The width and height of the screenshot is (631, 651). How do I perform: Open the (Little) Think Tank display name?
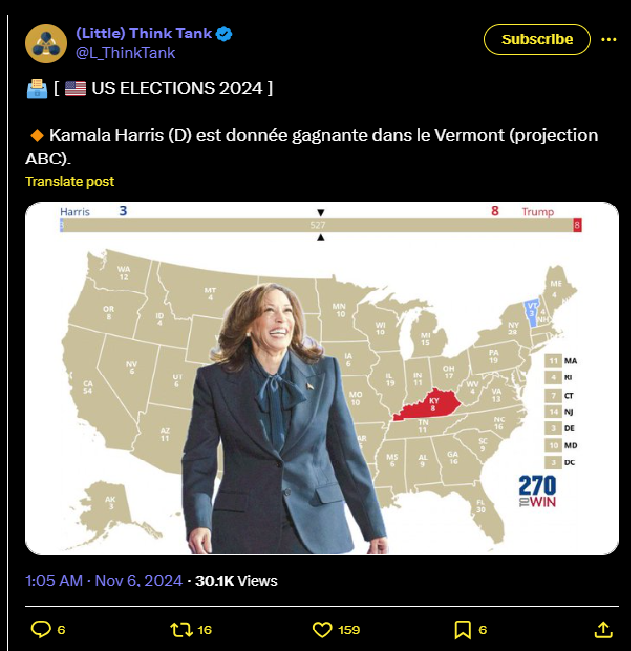(x=144, y=33)
